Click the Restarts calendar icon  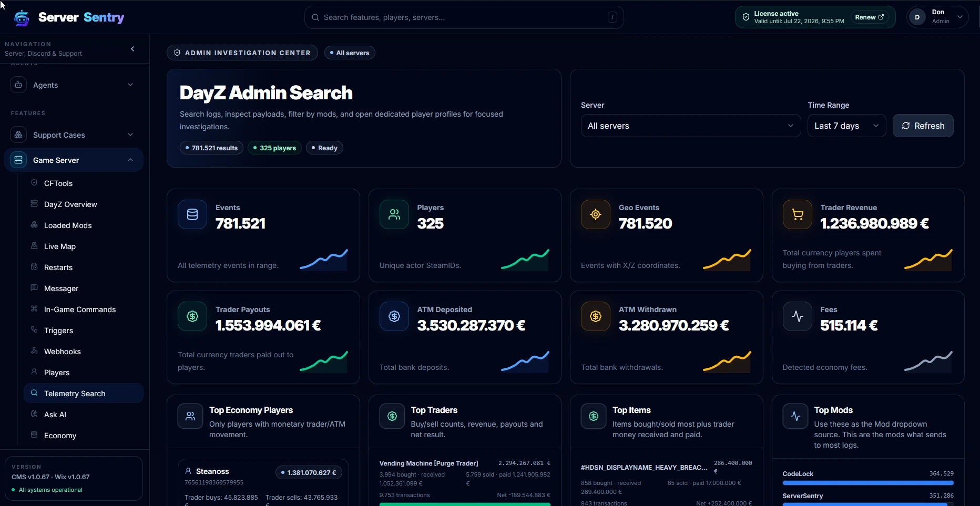(34, 267)
